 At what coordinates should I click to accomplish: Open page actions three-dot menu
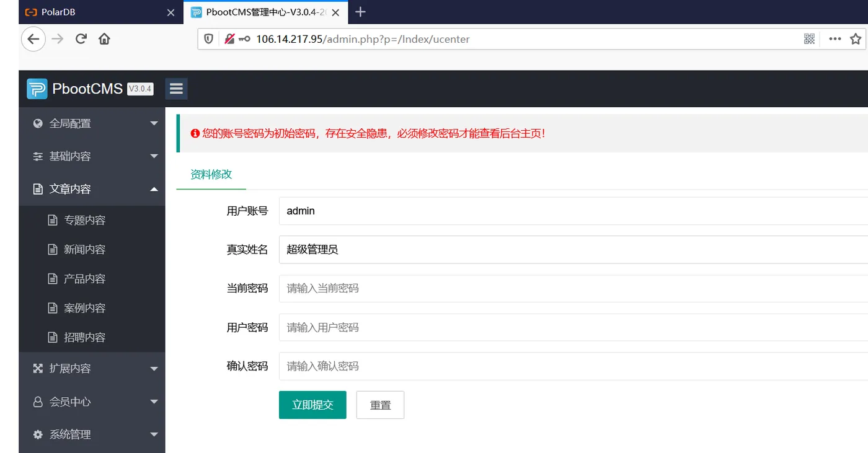835,39
